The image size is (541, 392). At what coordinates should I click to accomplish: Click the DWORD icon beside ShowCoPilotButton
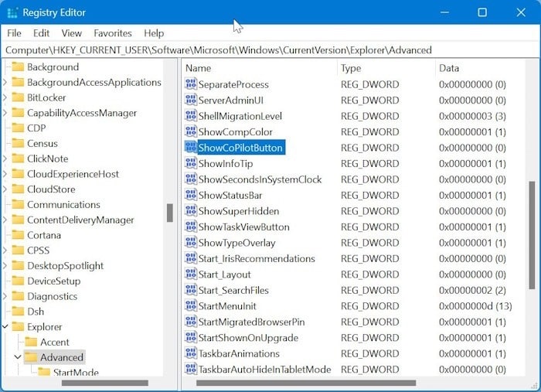(x=191, y=148)
